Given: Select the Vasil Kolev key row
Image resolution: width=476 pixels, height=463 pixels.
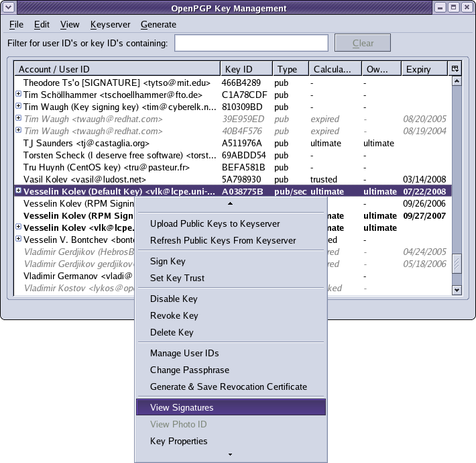Looking at the screenshot, I should [x=233, y=179].
